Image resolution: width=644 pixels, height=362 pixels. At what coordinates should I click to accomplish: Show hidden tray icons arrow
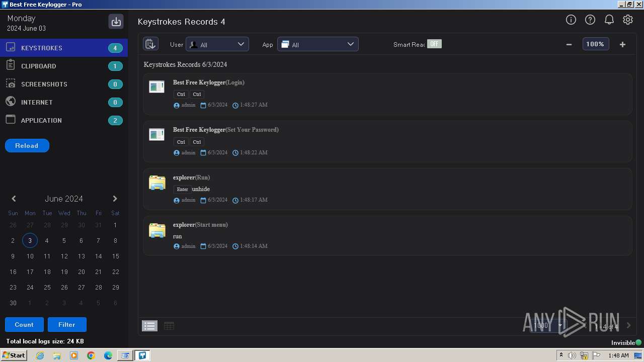[x=561, y=355]
